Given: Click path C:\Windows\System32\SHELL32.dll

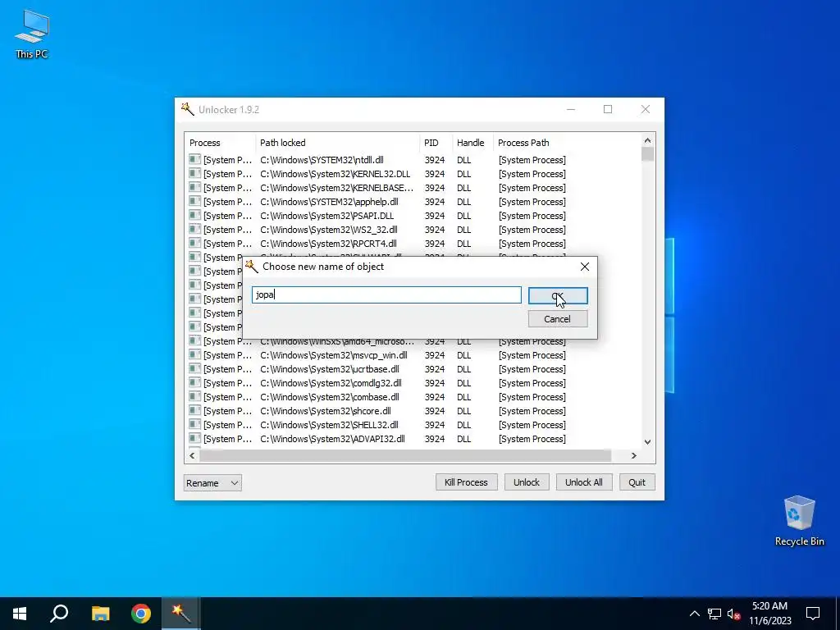Looking at the screenshot, I should click(x=330, y=425).
